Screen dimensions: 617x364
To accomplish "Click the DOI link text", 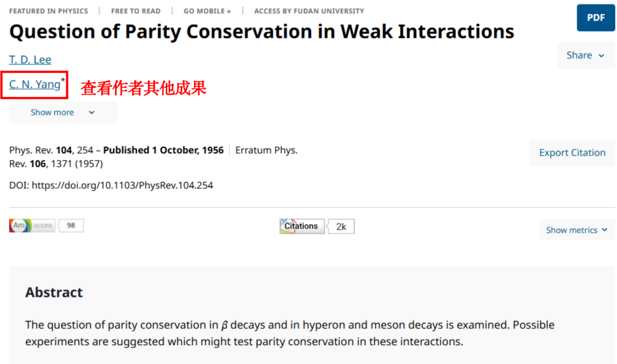I will pyautogui.click(x=122, y=185).
